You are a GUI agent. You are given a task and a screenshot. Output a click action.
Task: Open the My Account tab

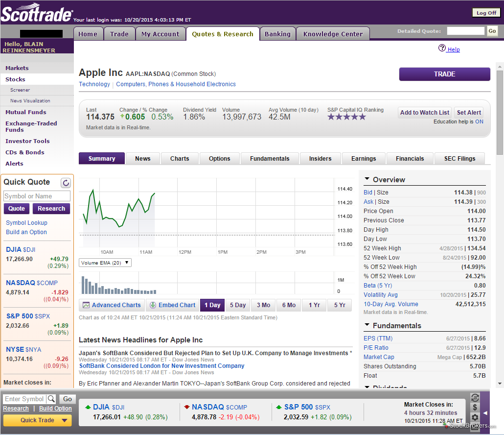160,34
